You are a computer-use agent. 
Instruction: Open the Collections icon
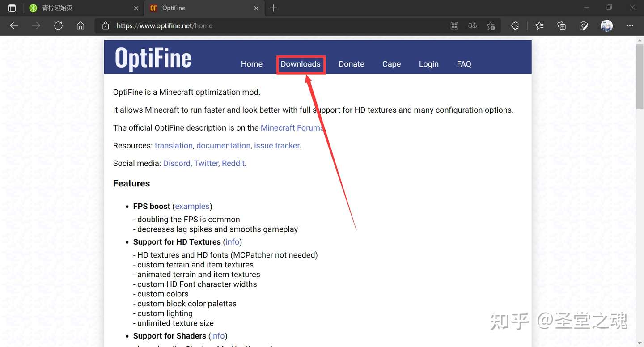click(561, 25)
